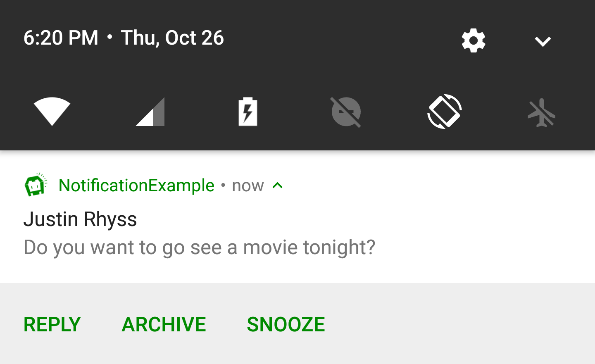Toggle the Do Not Disturb setting
The height and width of the screenshot is (364, 595).
[x=346, y=112]
